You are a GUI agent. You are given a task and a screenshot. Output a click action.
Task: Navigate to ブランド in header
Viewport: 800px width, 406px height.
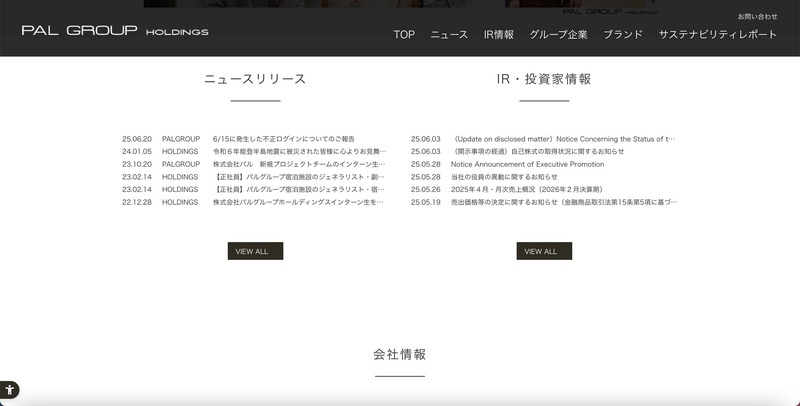[623, 34]
